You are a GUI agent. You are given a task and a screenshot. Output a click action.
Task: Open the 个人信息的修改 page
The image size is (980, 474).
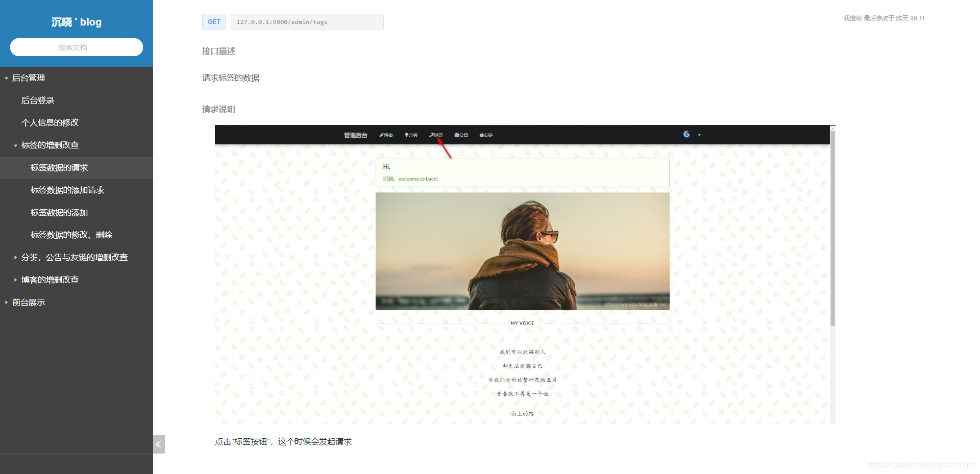50,122
